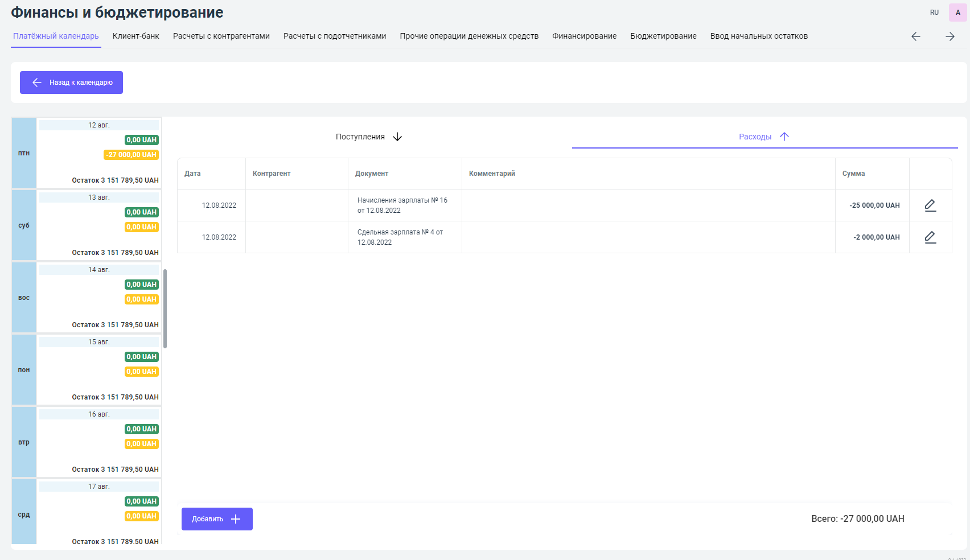The image size is (970, 560).
Task: Open user avatar A menu
Action: point(957,13)
